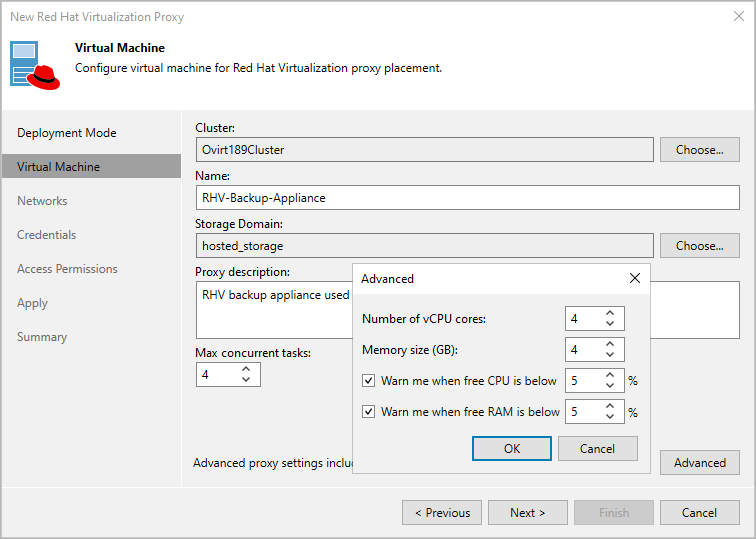Screen dimensions: 756x539
Task: Close the Advanced dialog with the X
Action: pos(634,278)
